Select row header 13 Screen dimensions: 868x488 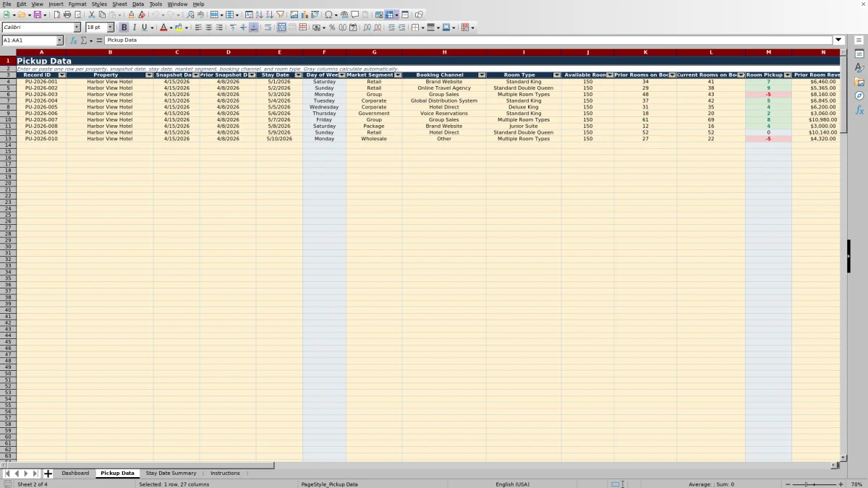tap(8, 139)
